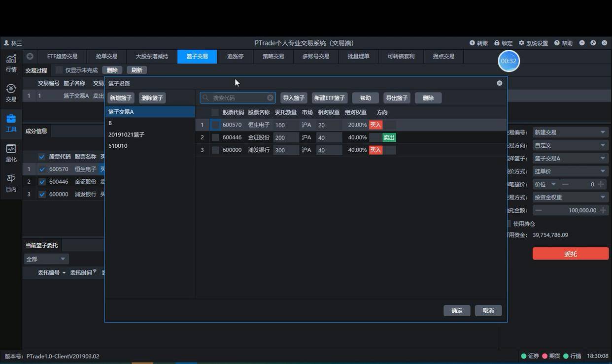The height and width of the screenshot is (364, 612).
Task: Click the 新建ETF篮子 button
Action: 330,98
